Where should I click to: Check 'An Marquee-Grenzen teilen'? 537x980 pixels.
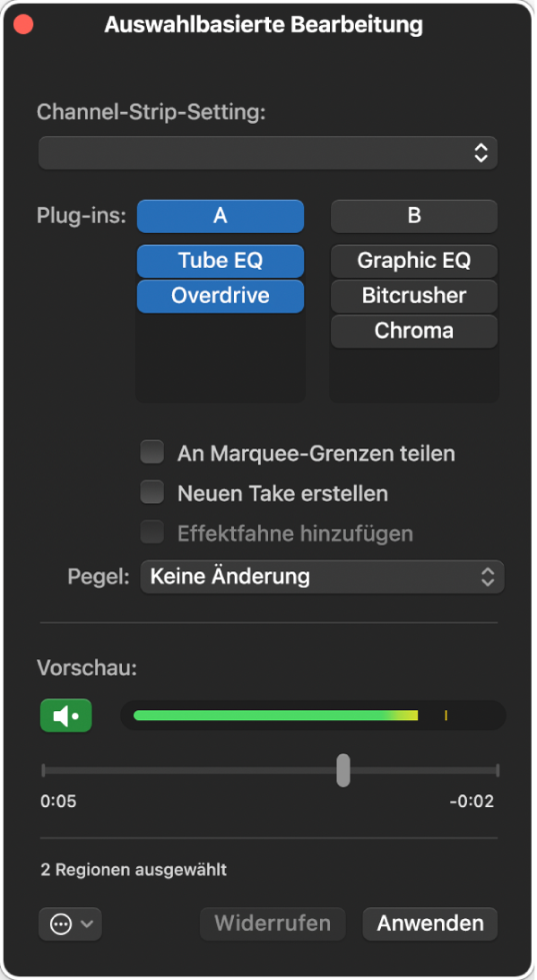coord(152,452)
